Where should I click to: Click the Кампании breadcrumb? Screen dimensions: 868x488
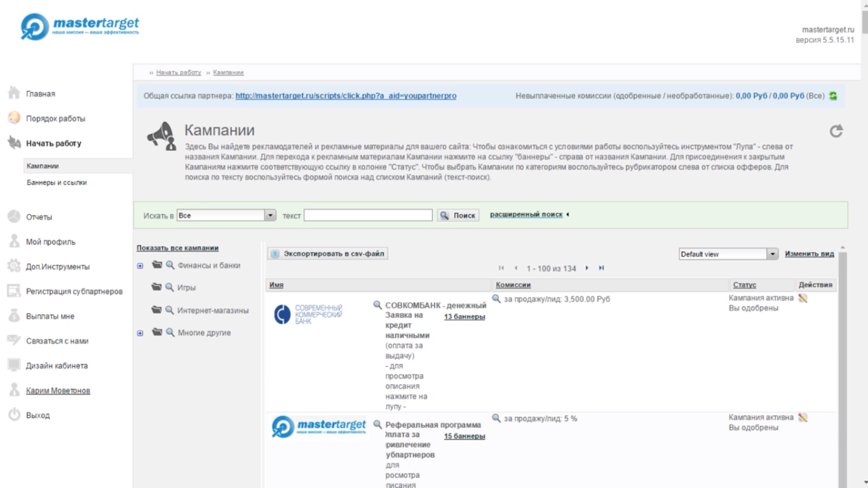[x=228, y=72]
